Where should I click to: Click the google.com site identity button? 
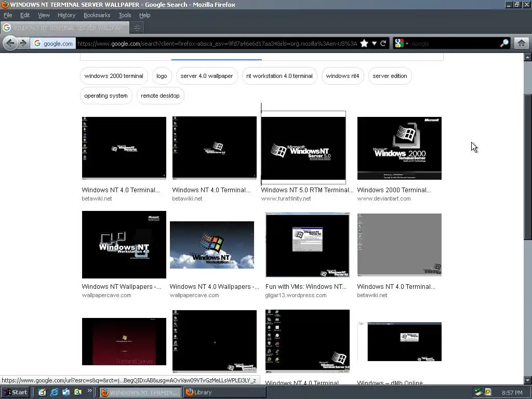(54, 44)
